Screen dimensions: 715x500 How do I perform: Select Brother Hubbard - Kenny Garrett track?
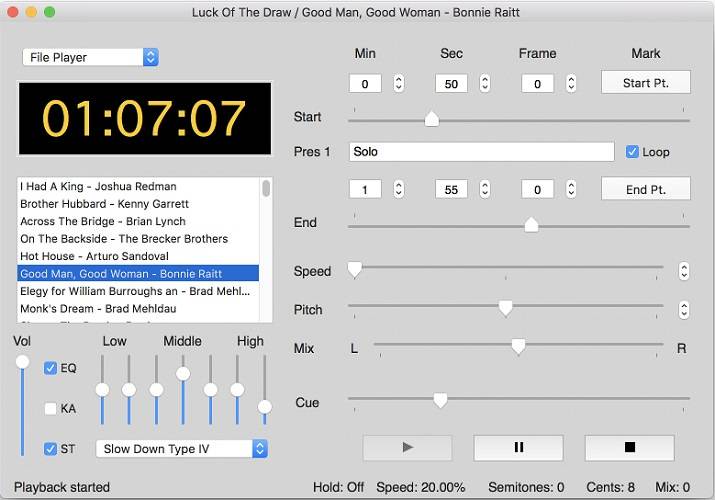[x=138, y=204]
